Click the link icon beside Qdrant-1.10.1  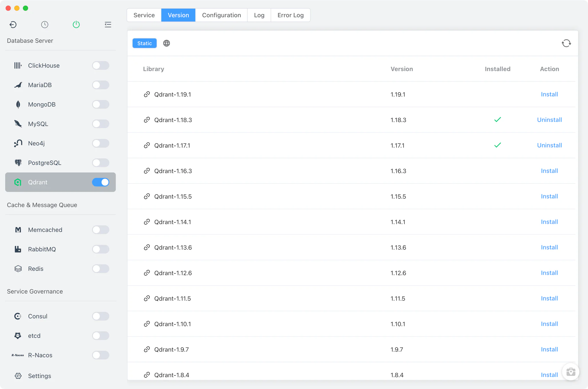click(x=147, y=324)
